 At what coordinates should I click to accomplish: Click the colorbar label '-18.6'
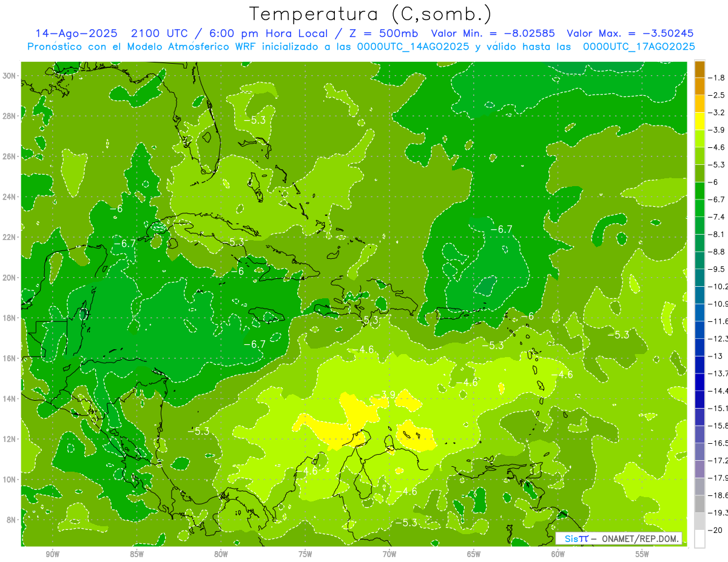click(718, 495)
